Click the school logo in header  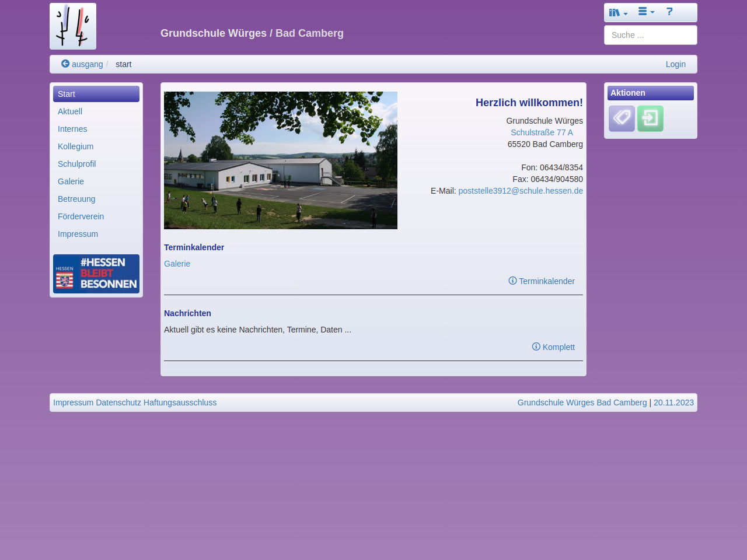coord(73,26)
